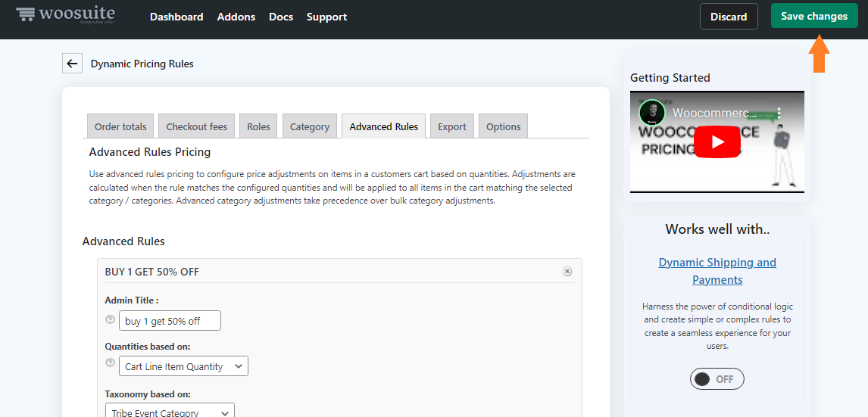Go back using the arrow button

pyautogui.click(x=72, y=64)
